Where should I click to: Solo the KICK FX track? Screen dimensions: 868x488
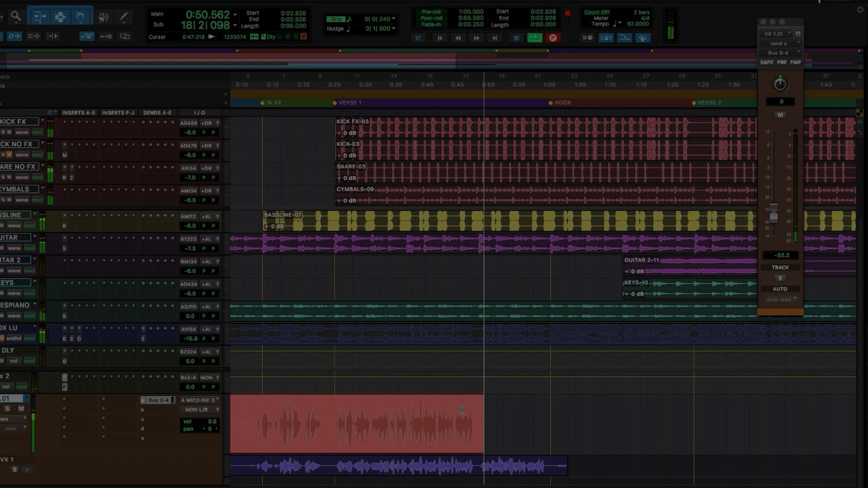[3, 132]
